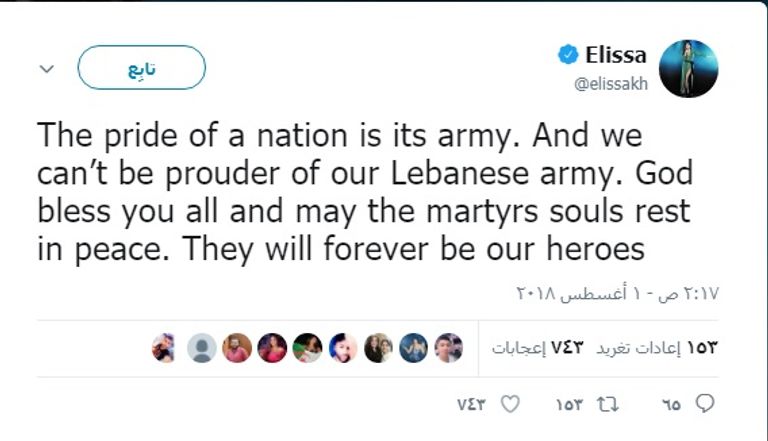
Task: Click the blue verified badge beside Elissa
Action: (568, 56)
